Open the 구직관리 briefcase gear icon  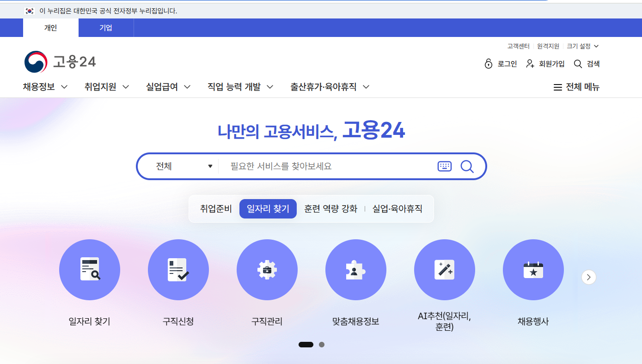coord(267,270)
